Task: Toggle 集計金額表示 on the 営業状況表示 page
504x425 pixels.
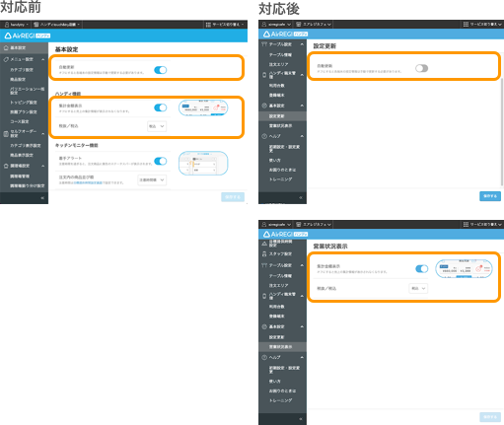Action: click(x=421, y=268)
